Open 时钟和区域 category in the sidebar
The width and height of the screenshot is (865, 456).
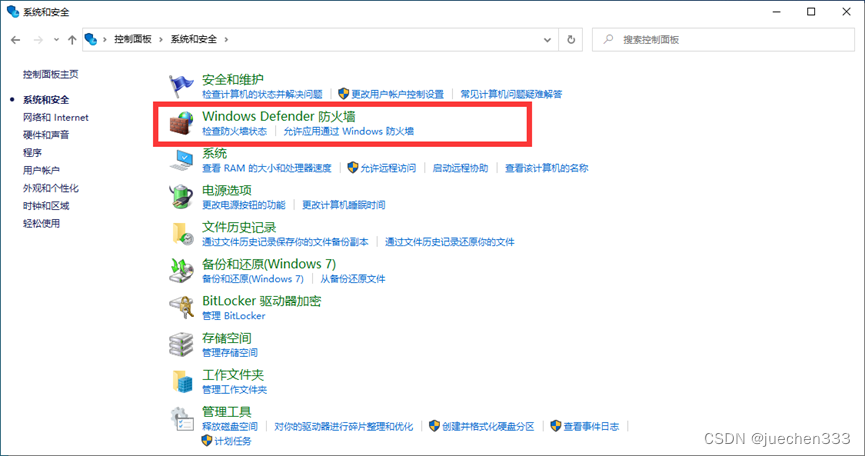[x=46, y=206]
